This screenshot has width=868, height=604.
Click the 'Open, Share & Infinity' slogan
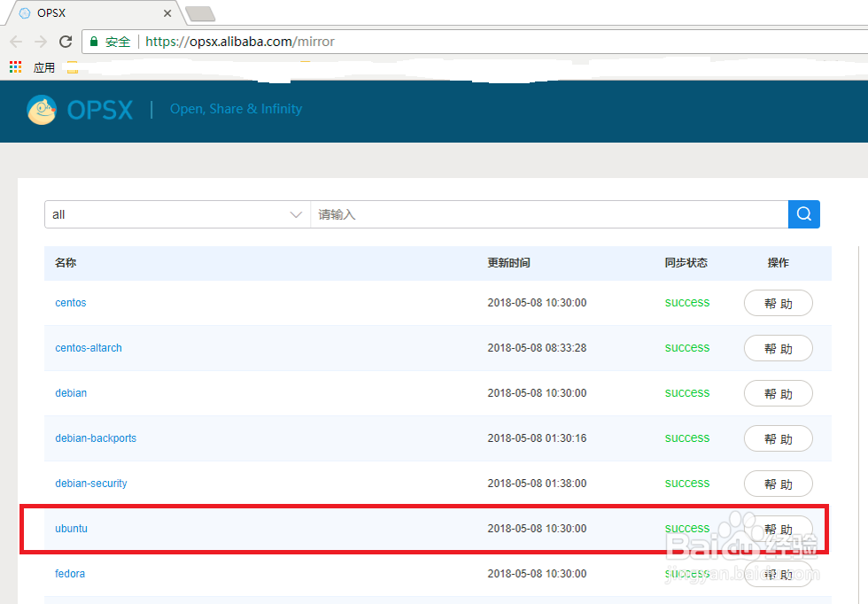tap(236, 109)
